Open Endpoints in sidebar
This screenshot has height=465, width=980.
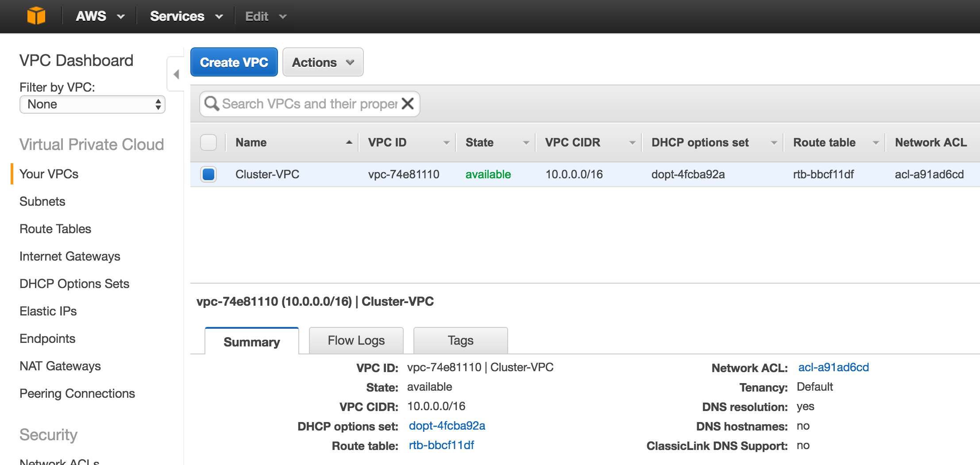point(47,338)
